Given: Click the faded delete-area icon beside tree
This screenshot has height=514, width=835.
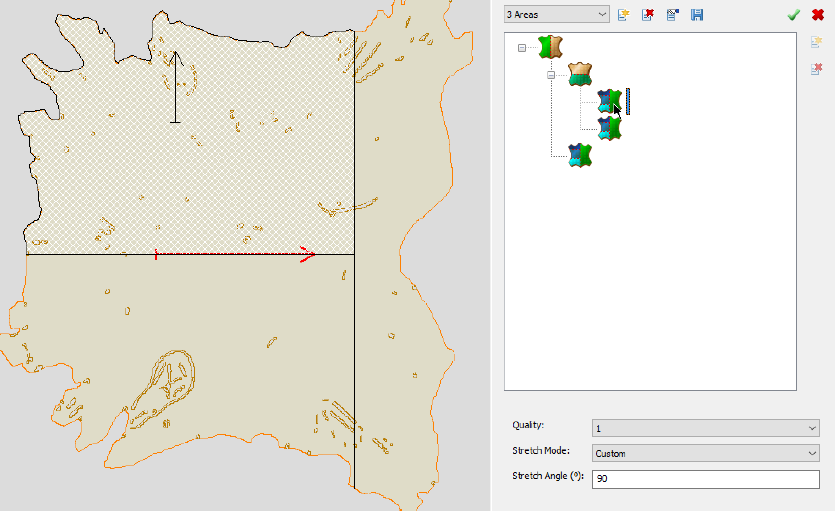Looking at the screenshot, I should [x=816, y=69].
